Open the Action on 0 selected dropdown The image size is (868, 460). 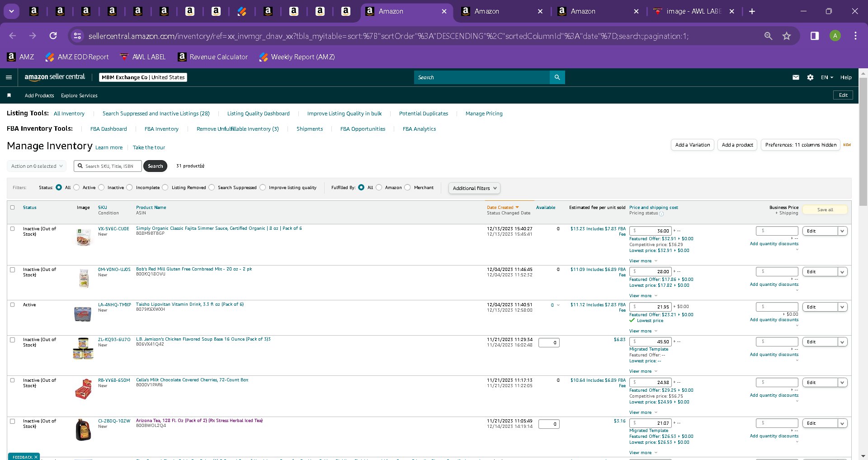coord(37,166)
